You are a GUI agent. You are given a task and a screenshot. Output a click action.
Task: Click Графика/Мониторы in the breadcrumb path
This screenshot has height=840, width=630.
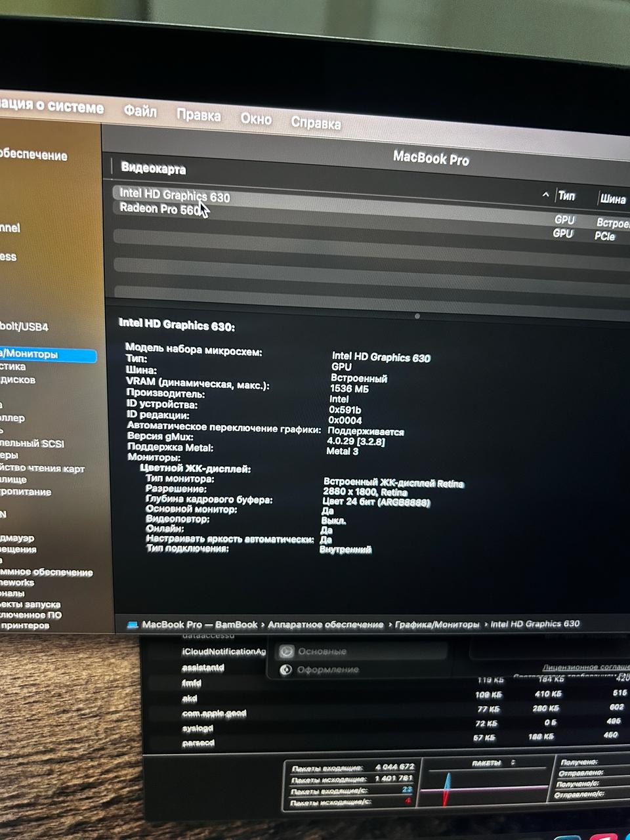point(437,625)
